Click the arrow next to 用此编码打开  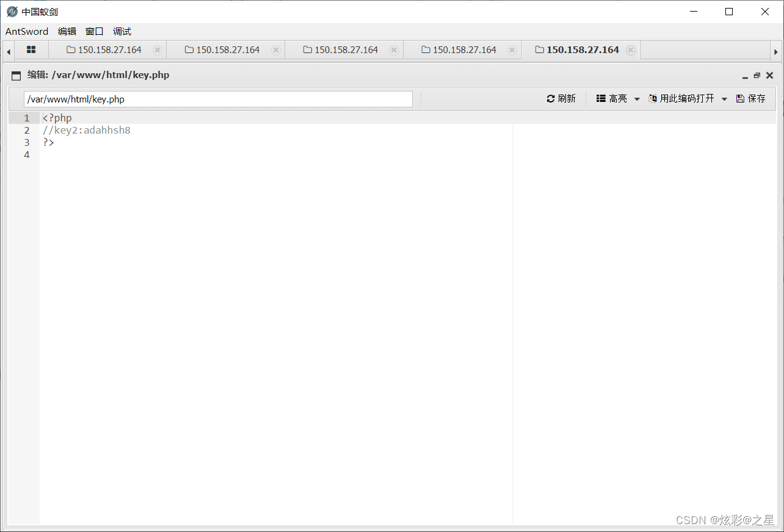click(725, 99)
